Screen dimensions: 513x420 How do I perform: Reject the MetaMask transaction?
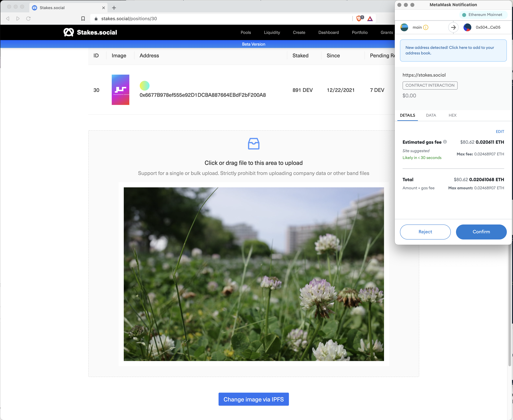pos(425,232)
